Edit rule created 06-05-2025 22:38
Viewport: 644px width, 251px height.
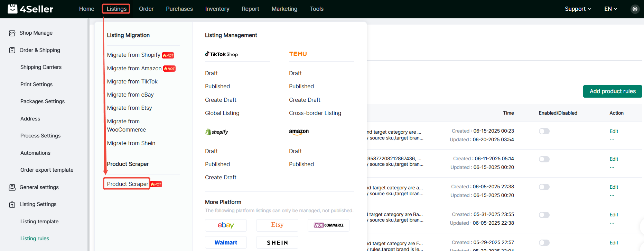(x=614, y=187)
